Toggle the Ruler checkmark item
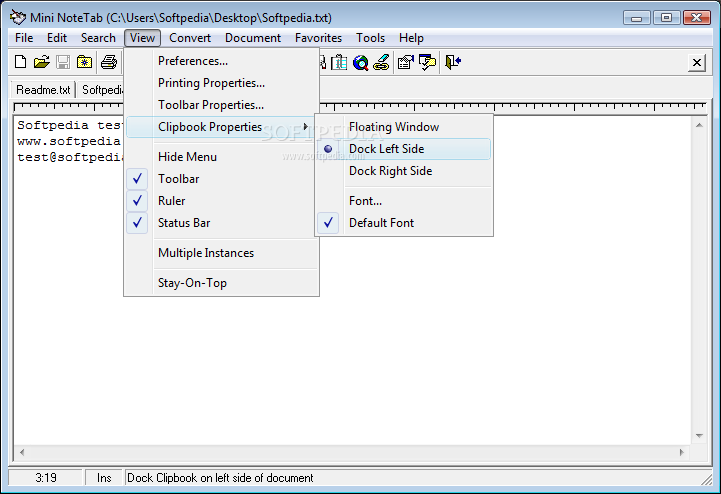This screenshot has width=721, height=494. pyautogui.click(x=221, y=201)
